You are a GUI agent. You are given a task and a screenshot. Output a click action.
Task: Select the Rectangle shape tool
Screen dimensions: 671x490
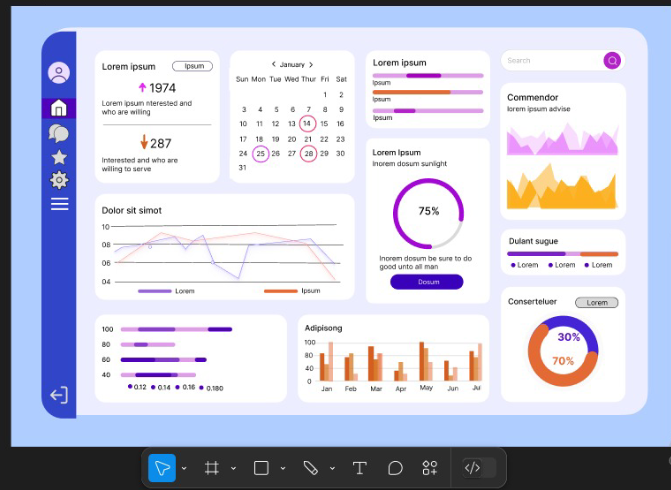[x=261, y=468]
